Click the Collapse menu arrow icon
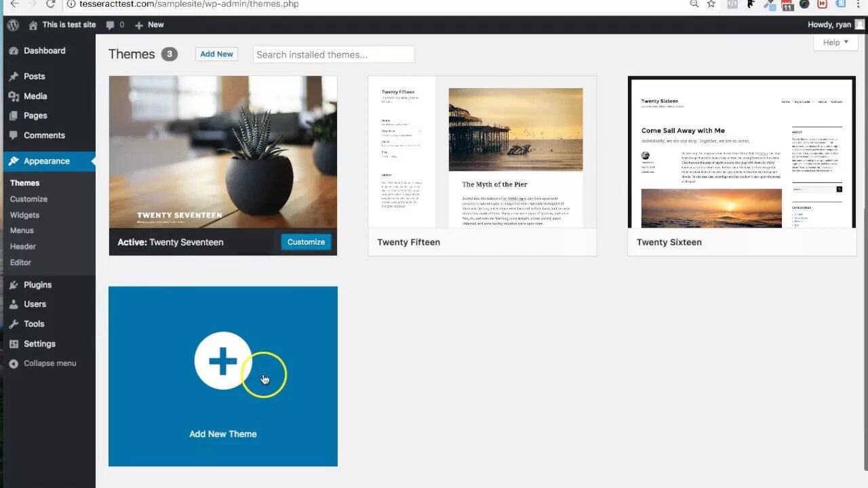Viewport: 868px width, 488px height. coord(14,363)
